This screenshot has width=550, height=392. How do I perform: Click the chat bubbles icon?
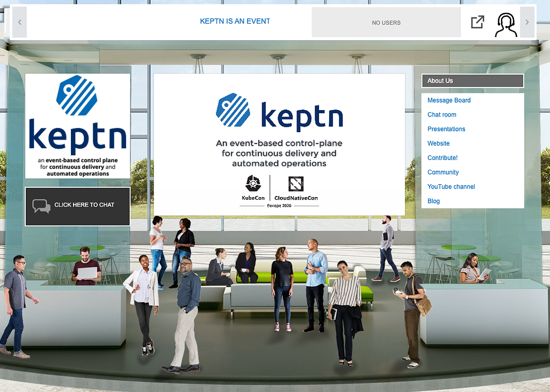[x=41, y=206]
